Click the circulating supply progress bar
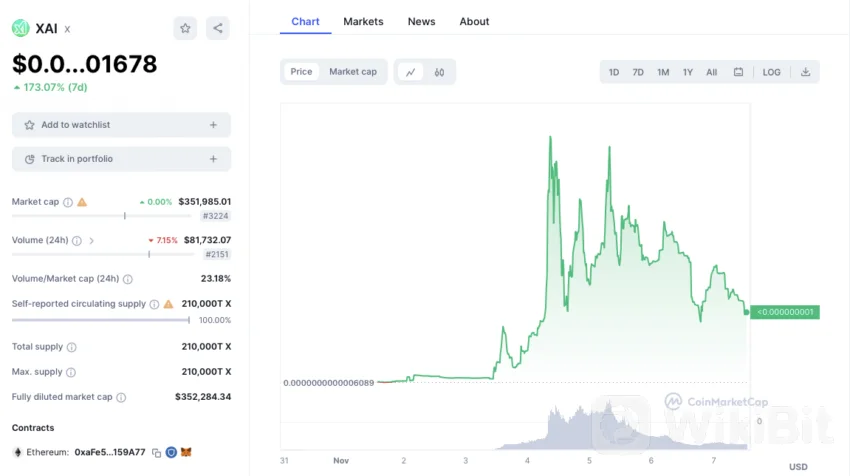 [100, 320]
